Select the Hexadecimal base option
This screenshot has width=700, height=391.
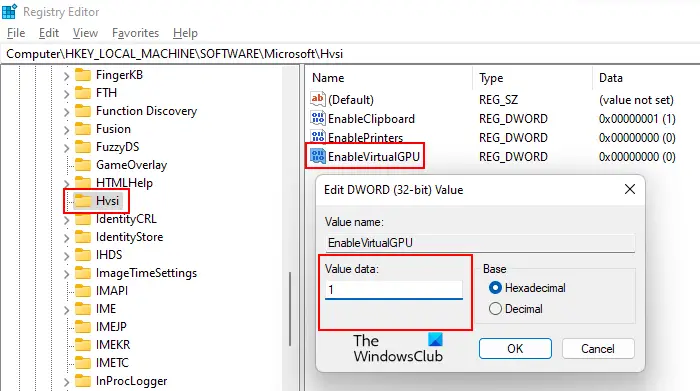(x=527, y=288)
